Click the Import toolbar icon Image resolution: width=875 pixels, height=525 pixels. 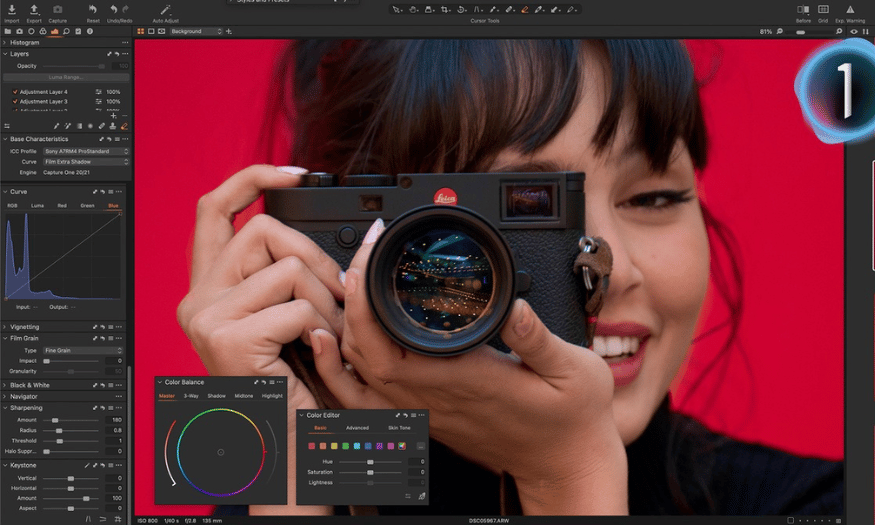pos(12,9)
